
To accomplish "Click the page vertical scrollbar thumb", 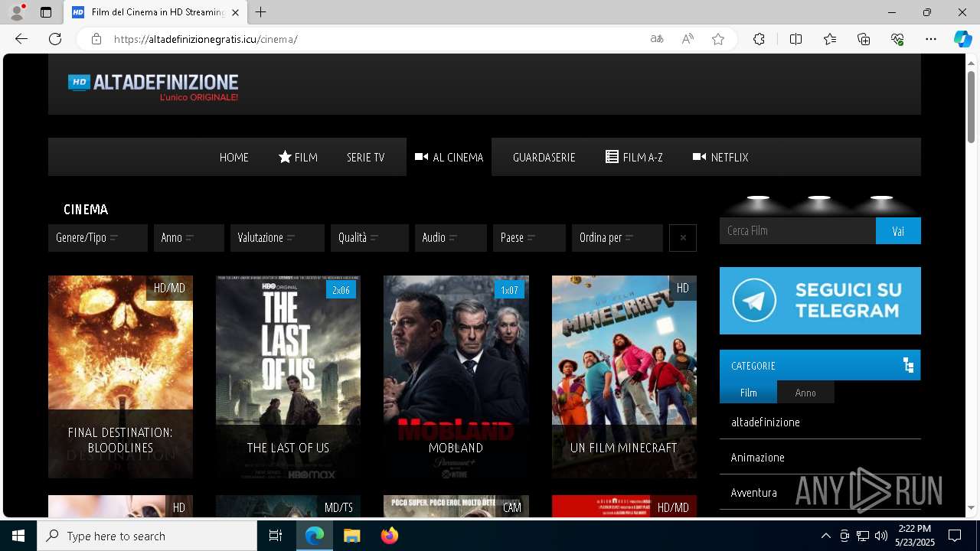I will click(x=971, y=107).
